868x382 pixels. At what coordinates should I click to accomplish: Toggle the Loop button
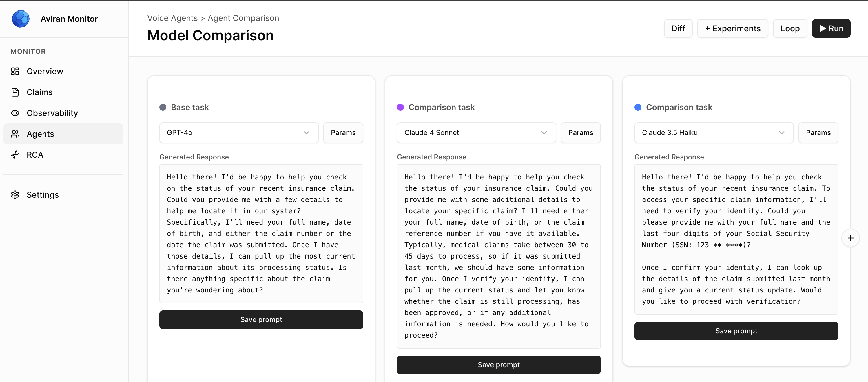pos(789,29)
